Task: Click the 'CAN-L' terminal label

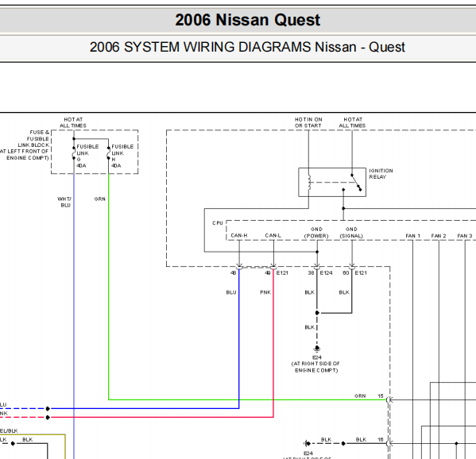Action: [x=273, y=235]
